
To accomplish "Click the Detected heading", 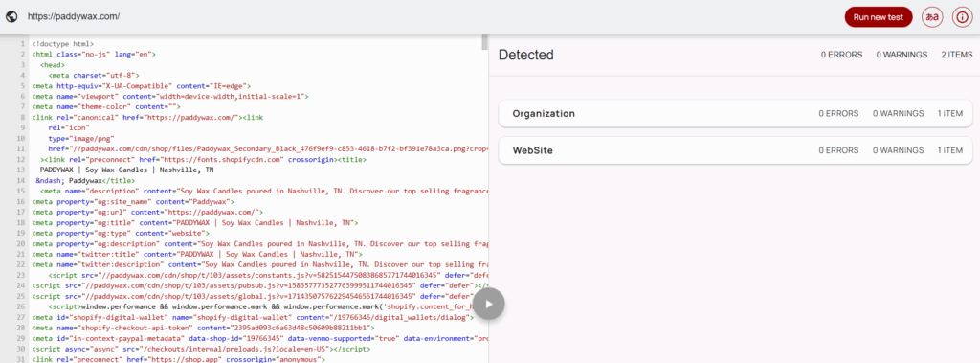I will (x=526, y=56).
